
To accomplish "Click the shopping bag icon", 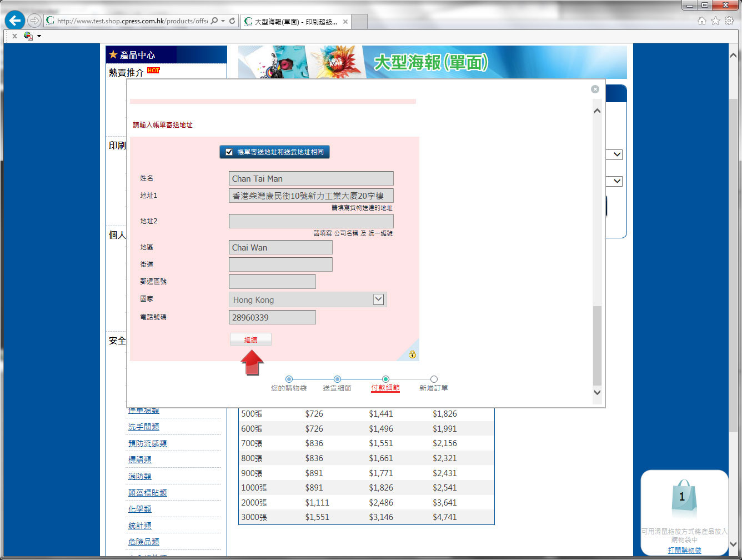I will pyautogui.click(x=682, y=498).
